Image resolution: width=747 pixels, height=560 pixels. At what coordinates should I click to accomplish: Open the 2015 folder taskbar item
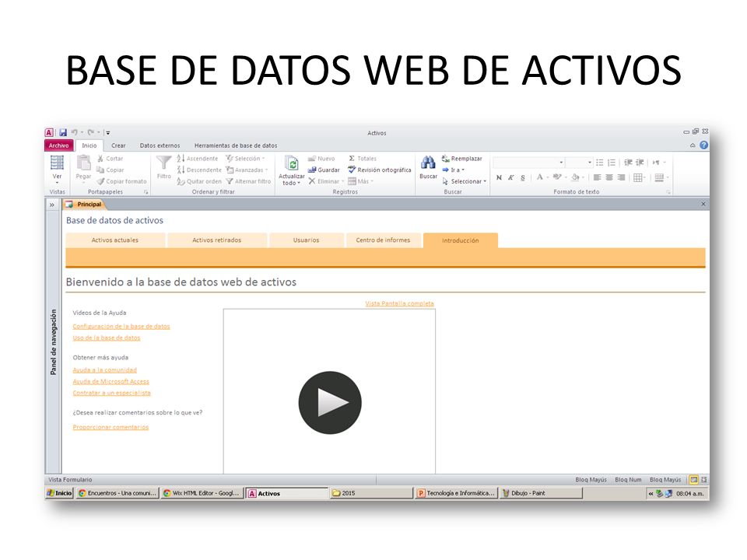[371, 493]
